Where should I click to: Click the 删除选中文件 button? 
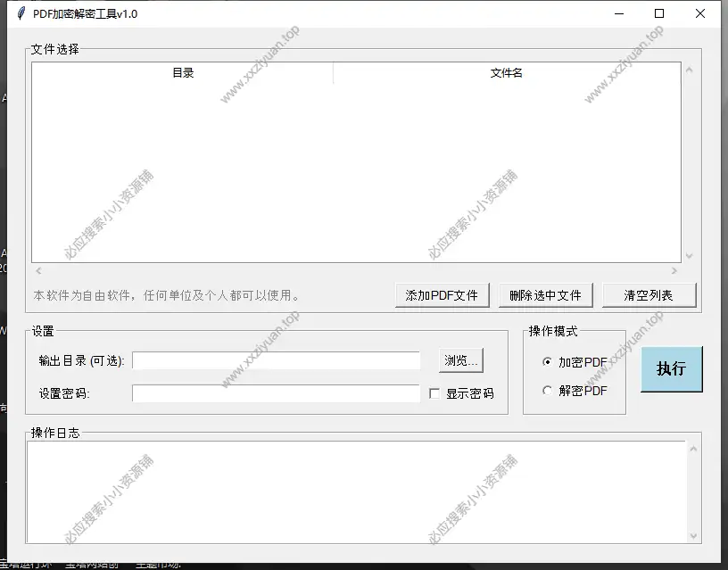point(546,294)
